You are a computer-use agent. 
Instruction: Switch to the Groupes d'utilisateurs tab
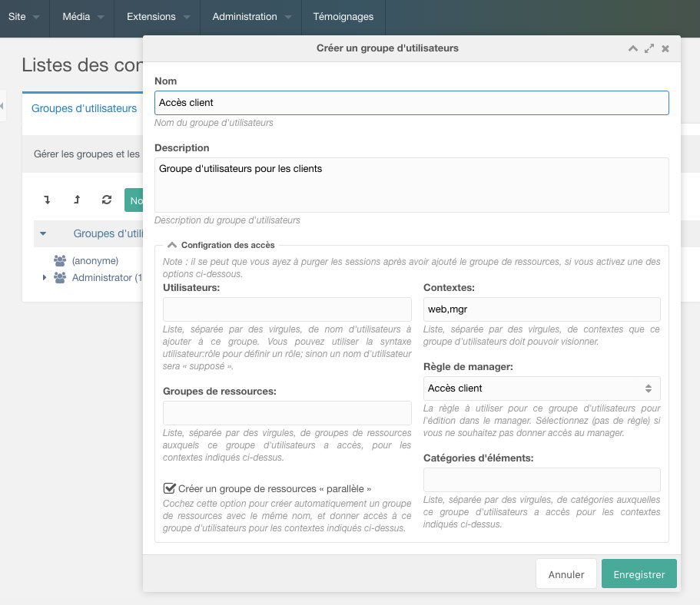click(x=84, y=108)
